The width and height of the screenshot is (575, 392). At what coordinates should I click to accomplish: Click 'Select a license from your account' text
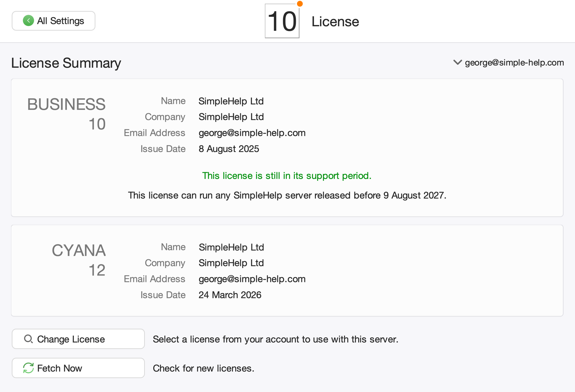click(x=275, y=339)
